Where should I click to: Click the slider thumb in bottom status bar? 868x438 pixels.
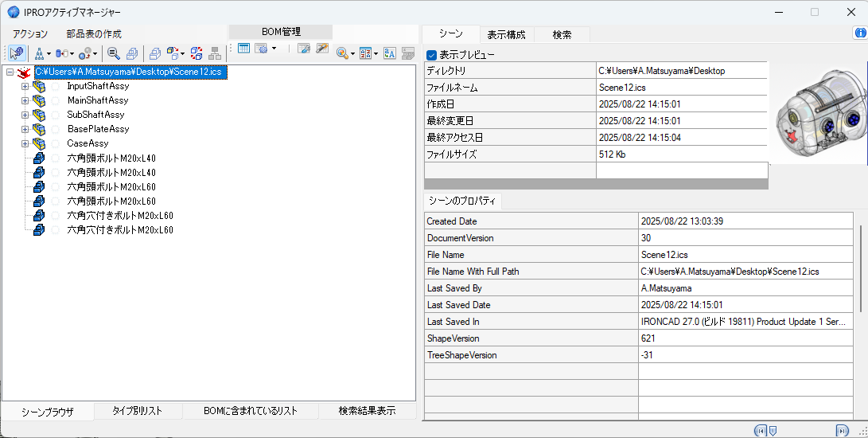(773, 431)
